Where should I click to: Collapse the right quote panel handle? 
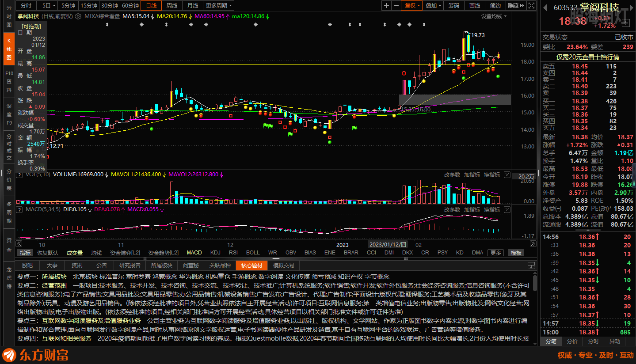(538, 173)
